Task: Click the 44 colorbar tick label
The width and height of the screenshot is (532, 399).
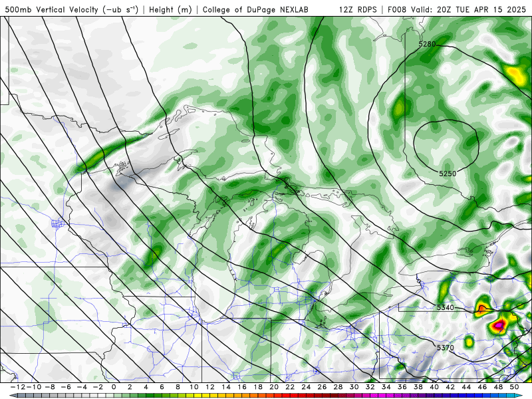Action: pos(466,387)
